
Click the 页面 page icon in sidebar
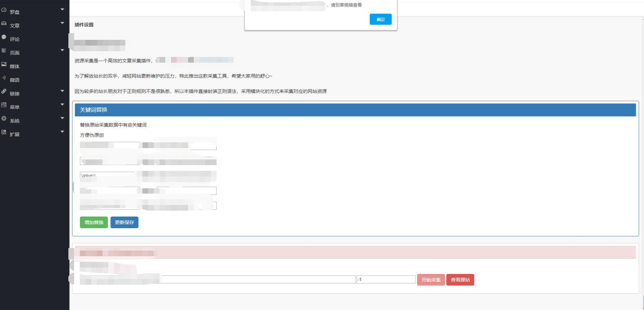click(4, 51)
